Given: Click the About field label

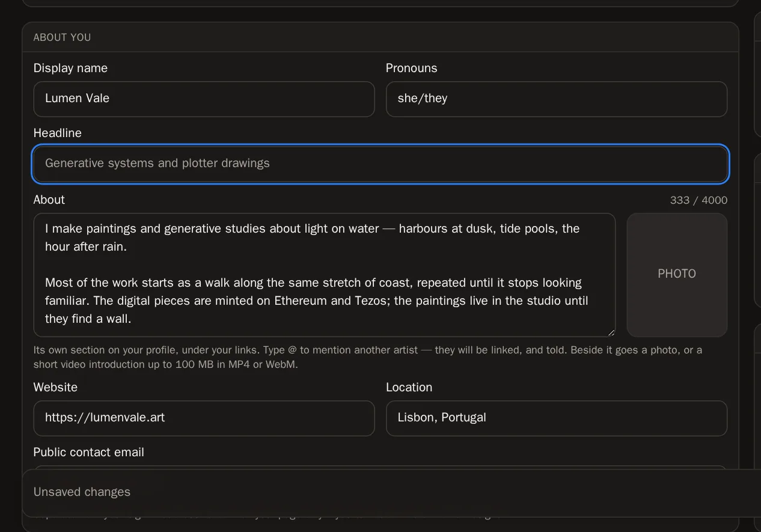Looking at the screenshot, I should point(49,200).
